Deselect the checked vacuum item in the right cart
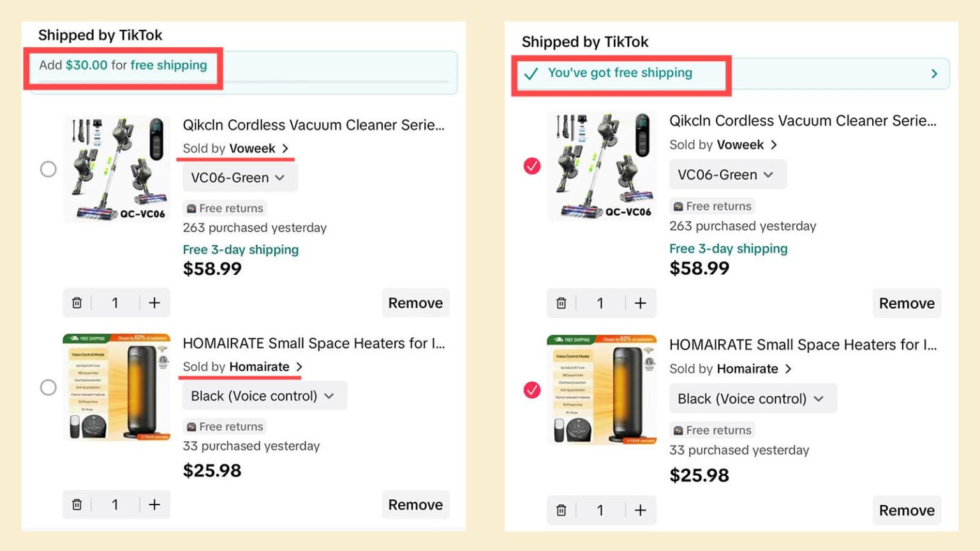The image size is (980, 551). (x=531, y=166)
